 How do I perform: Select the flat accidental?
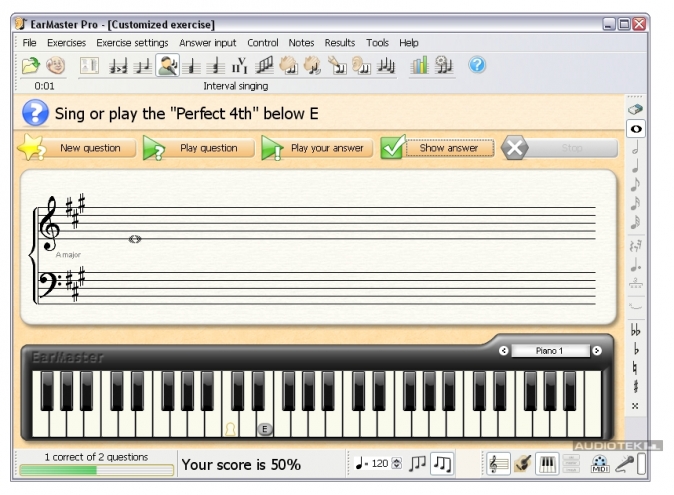635,349
